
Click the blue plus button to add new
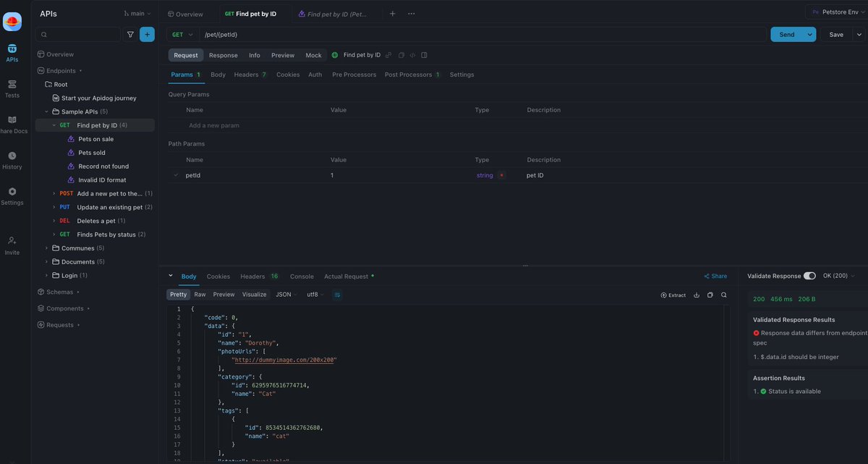coord(147,34)
